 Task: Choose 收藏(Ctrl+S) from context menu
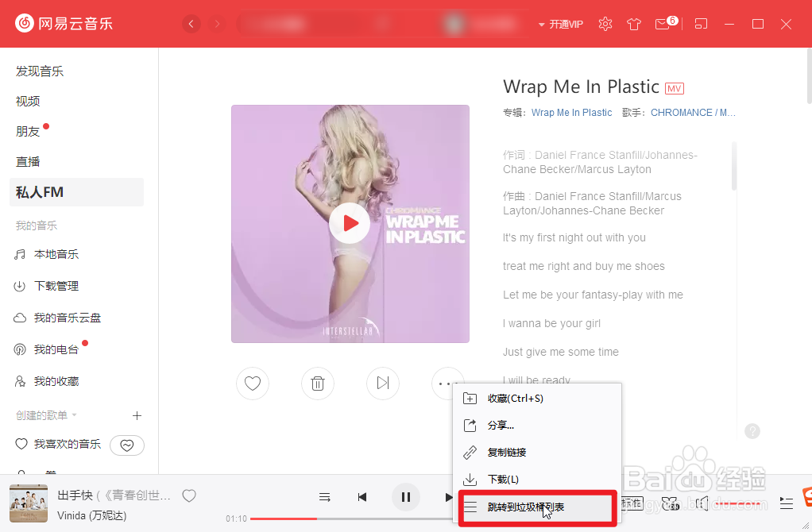click(x=537, y=399)
